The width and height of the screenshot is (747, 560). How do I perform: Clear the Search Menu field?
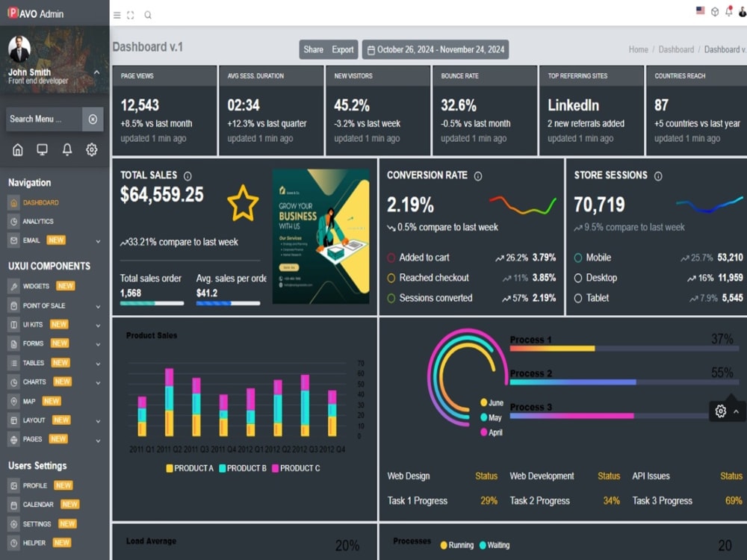[x=93, y=119]
